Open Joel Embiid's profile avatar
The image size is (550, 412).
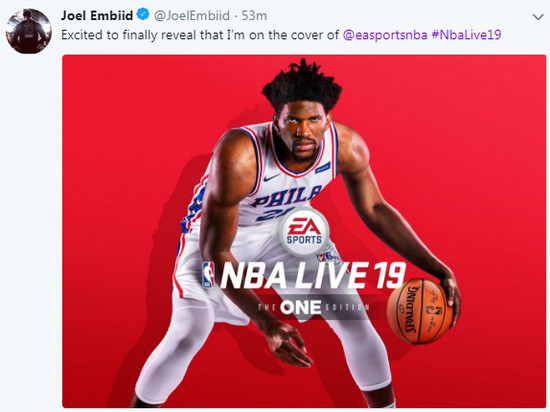(x=28, y=31)
